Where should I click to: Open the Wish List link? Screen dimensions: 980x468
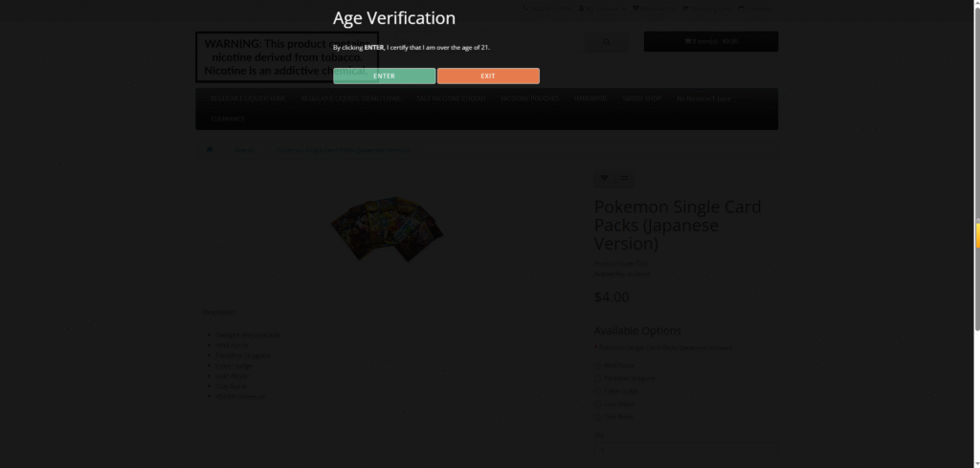pos(654,8)
